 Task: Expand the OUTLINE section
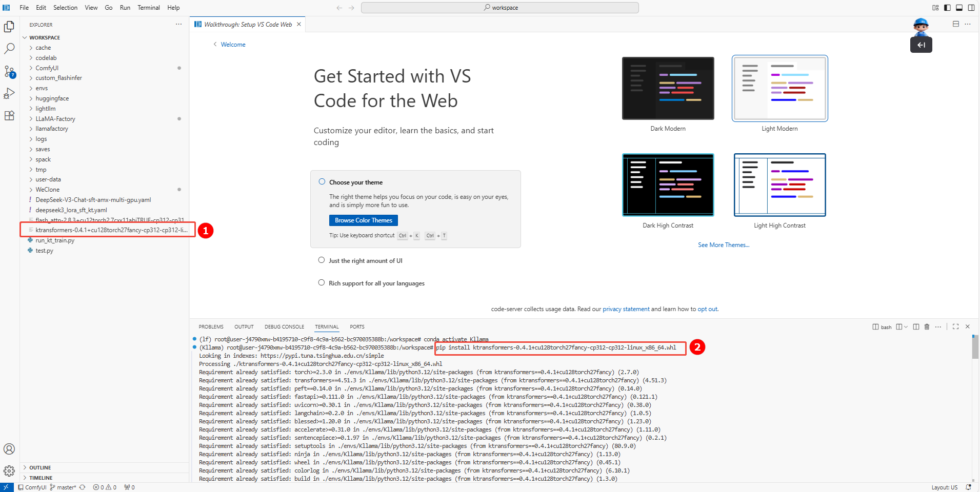point(40,467)
